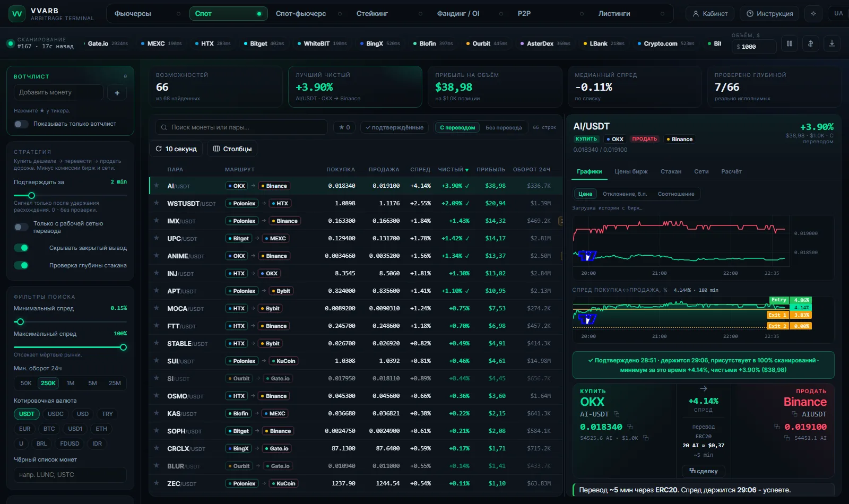Click the VVARB logo icon

pos(17,14)
